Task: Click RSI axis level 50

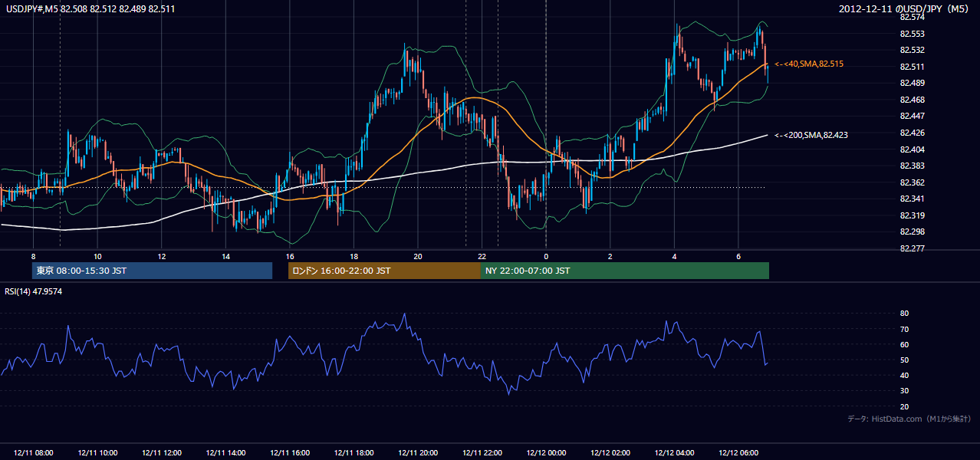Action: 904,360
